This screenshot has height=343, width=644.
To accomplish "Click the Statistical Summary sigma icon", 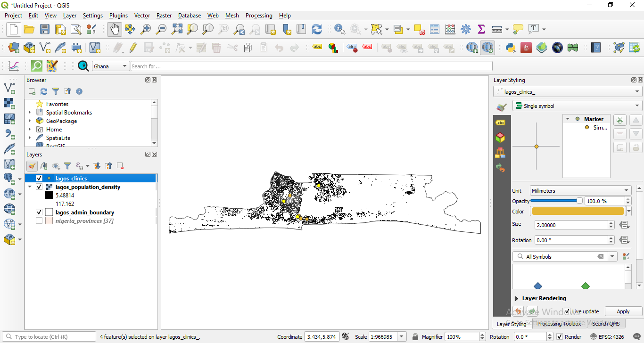I will (x=481, y=29).
